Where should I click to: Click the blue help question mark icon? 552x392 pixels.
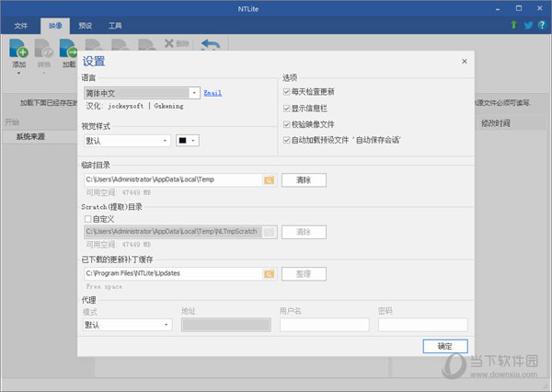coord(542,25)
